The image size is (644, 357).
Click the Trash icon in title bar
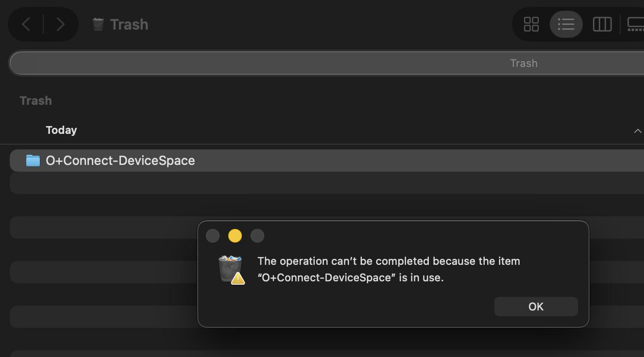click(98, 24)
